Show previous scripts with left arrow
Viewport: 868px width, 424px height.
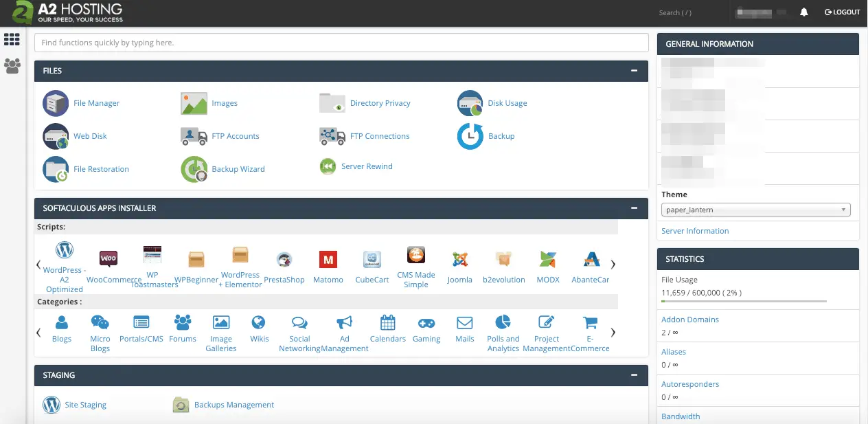(x=38, y=264)
